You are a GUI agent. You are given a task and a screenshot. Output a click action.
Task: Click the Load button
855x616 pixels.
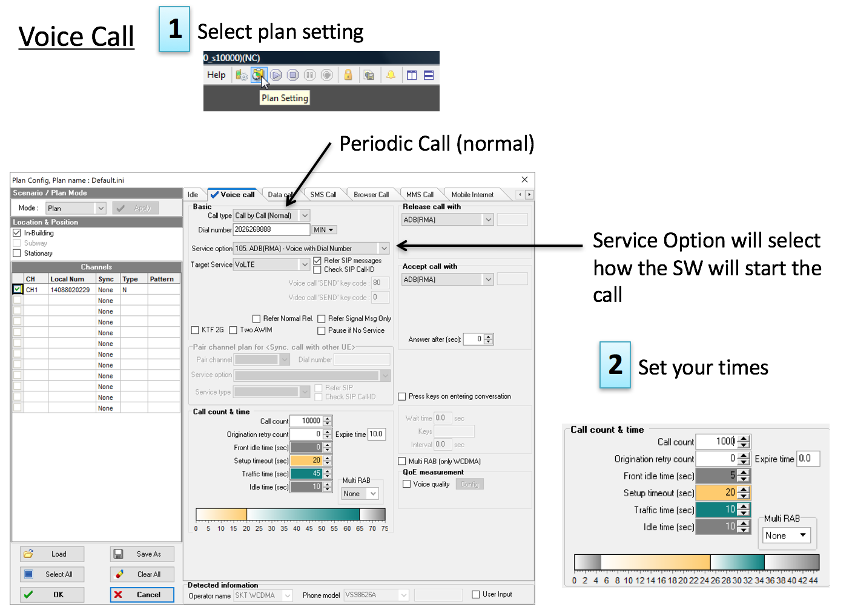coord(52,554)
